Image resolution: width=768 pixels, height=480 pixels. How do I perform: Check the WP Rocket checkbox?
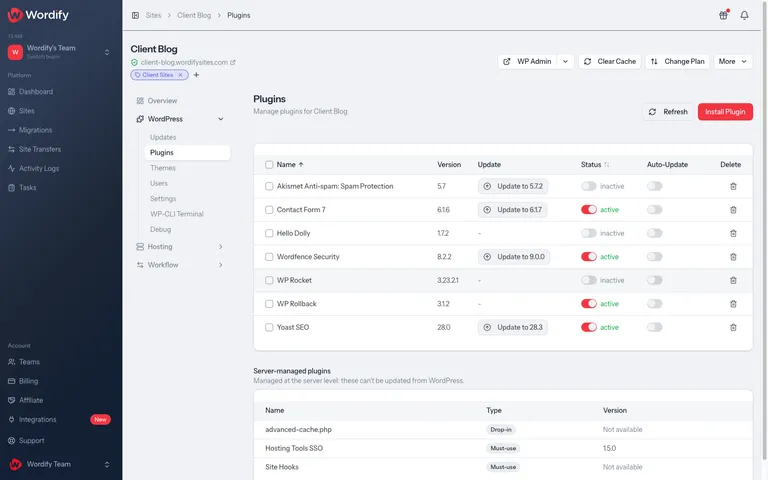[x=269, y=280]
